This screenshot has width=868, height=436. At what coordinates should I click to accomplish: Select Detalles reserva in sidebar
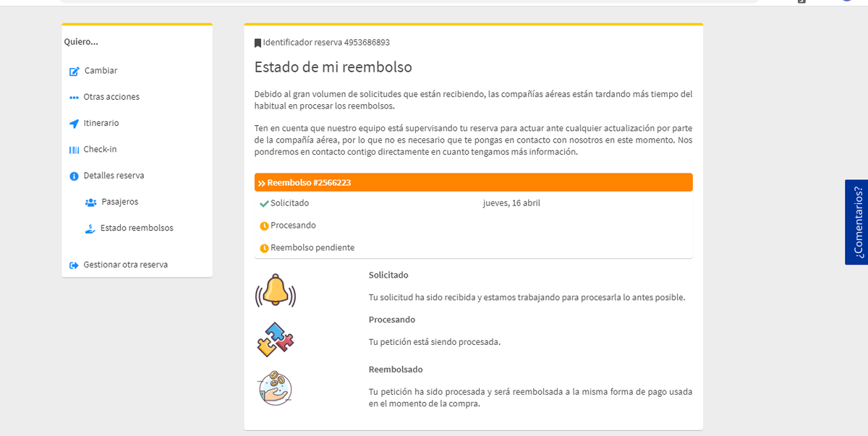pos(114,176)
